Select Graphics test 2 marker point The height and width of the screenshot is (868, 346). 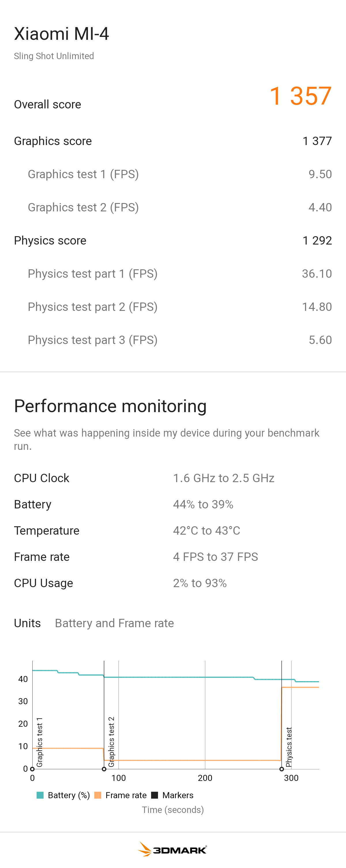tap(104, 769)
